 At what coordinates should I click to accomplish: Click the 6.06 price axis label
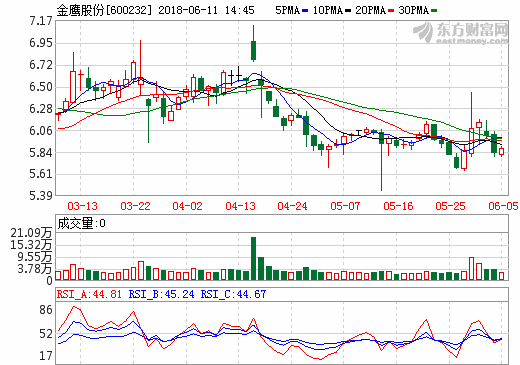click(x=41, y=131)
